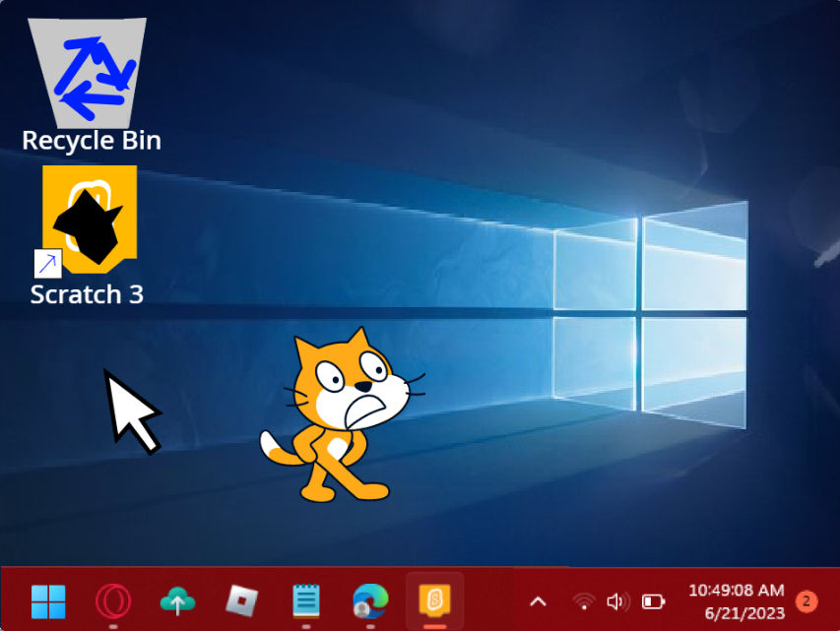Switch to the Scratch taskbar app
840x631 pixels.
click(434, 599)
